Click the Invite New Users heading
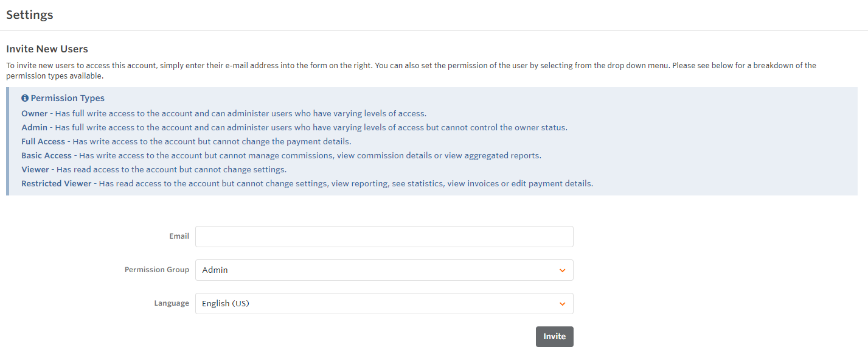The image size is (868, 355). pos(47,49)
